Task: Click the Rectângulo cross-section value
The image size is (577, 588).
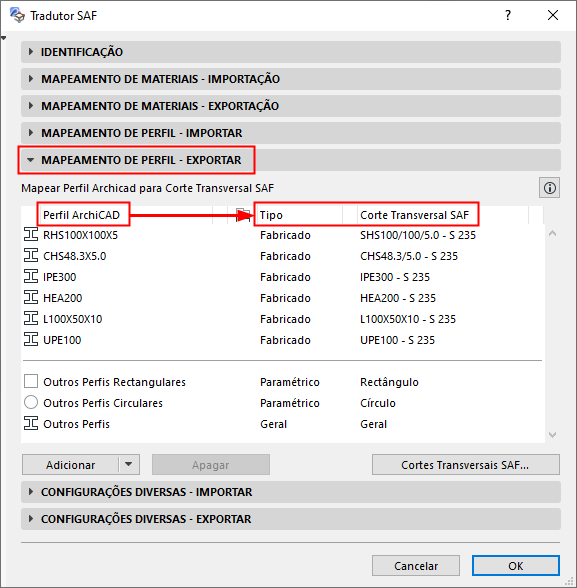Action: coord(389,382)
